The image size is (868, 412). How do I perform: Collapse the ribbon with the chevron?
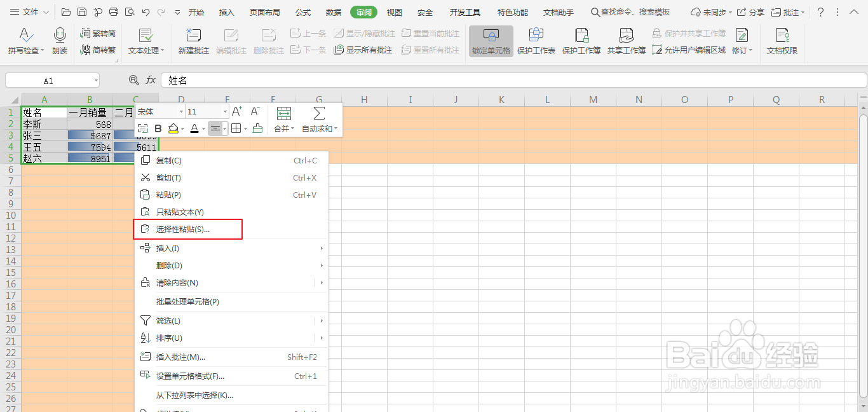(853, 12)
